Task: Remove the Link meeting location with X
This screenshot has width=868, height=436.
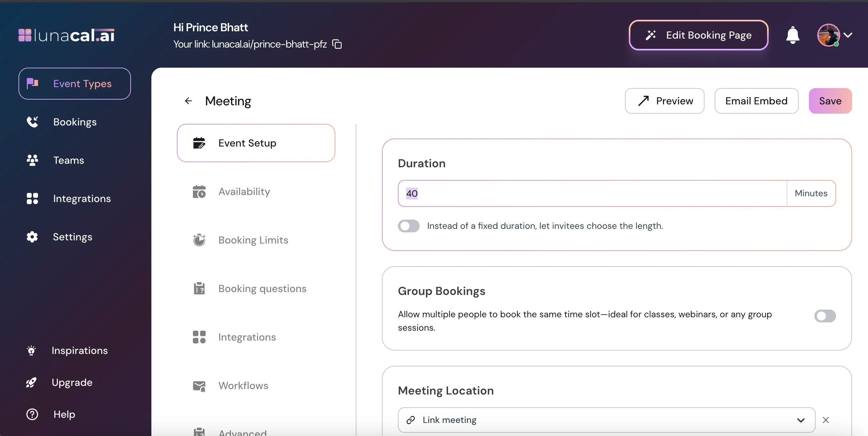Action: pyautogui.click(x=826, y=420)
